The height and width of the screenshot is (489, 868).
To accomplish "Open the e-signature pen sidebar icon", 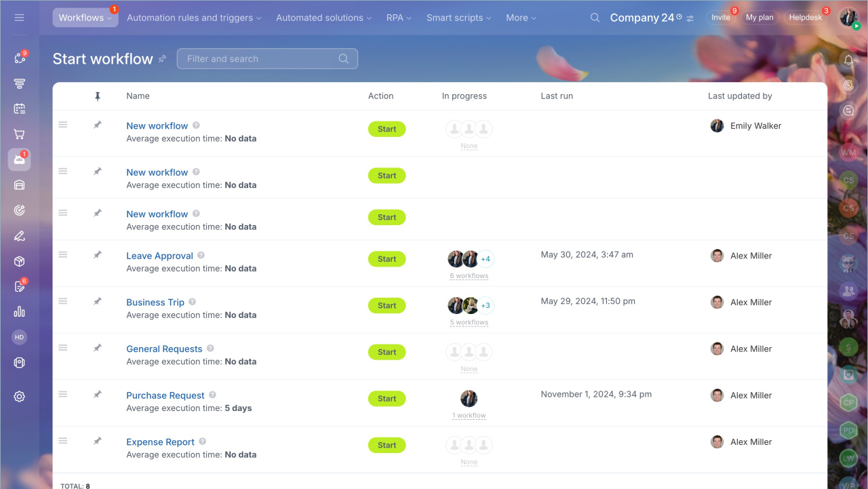I will pyautogui.click(x=19, y=236).
